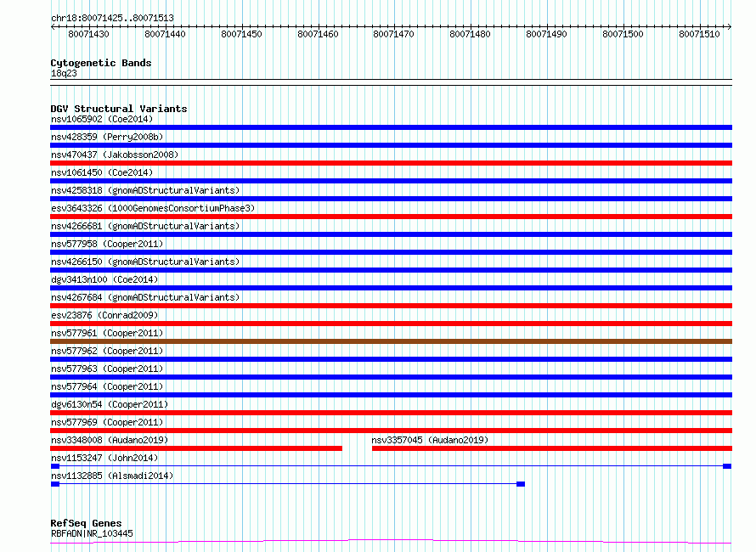
Task: Select the nsv577962 (Cooper2011) label
Action: tap(107, 351)
